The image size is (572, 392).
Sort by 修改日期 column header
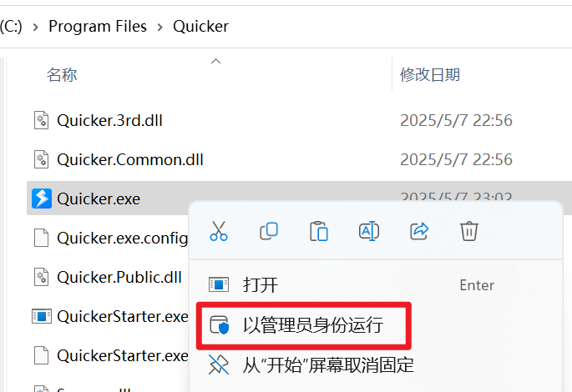pos(430,75)
